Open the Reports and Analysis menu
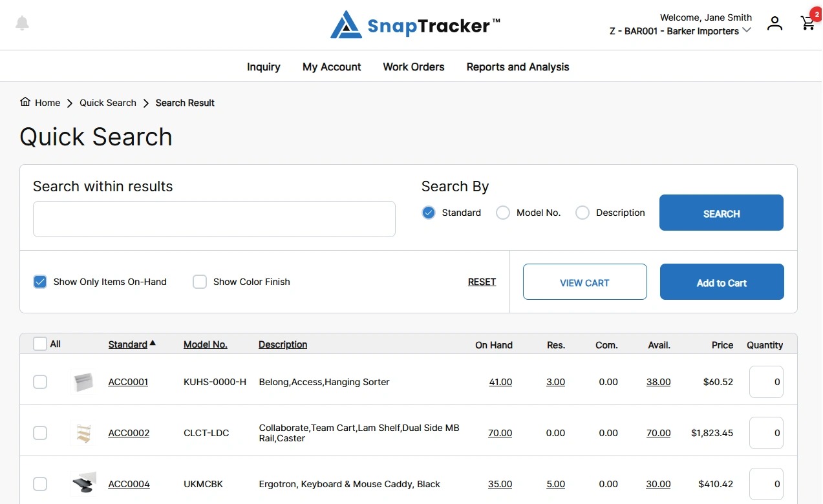This screenshot has height=504, width=823. pos(518,67)
